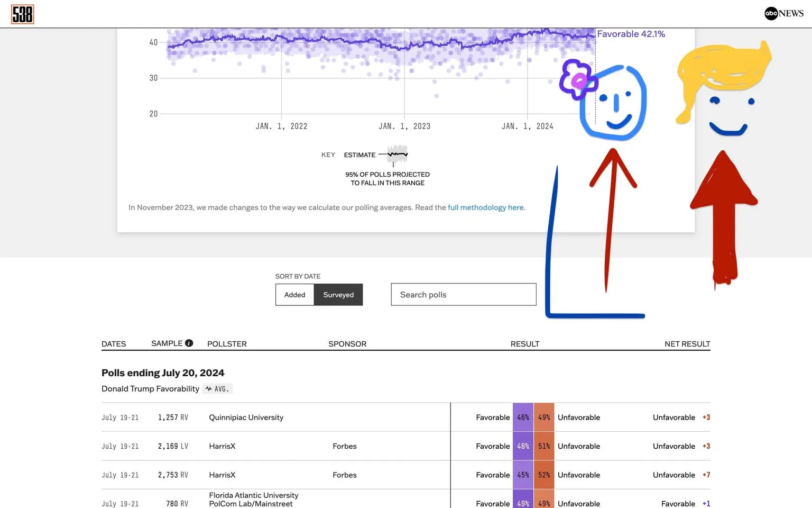Click the AVG waveform chip near Donald Trump Favorability

217,389
